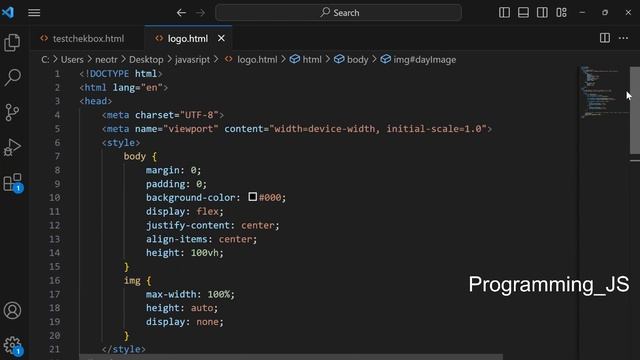Click 'max-width: 100%;' declaration
This screenshot has width=640, height=360.
point(190,294)
